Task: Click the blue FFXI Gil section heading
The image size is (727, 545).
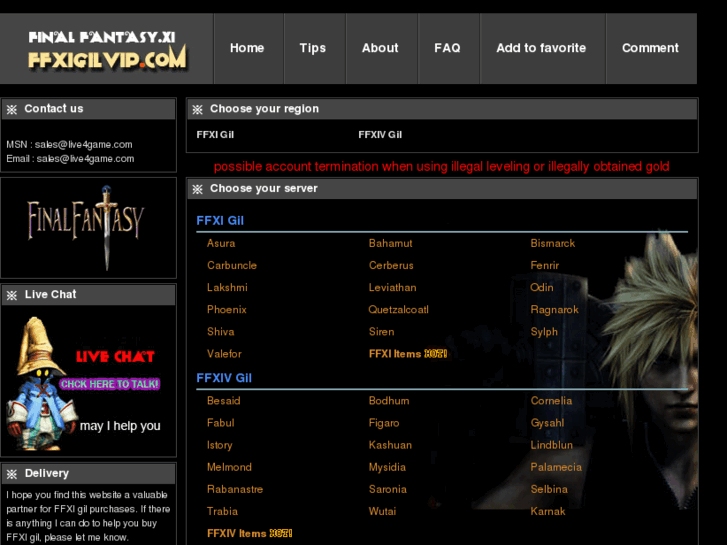Action: 220,221
